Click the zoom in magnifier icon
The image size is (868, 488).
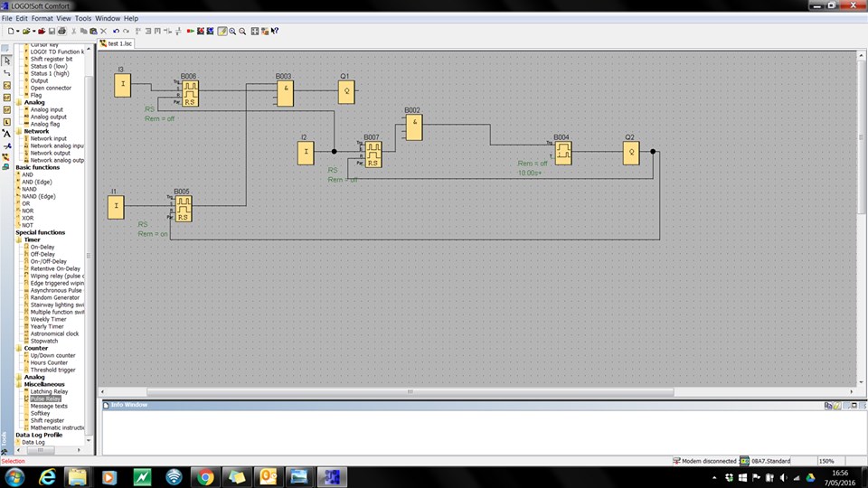point(232,31)
